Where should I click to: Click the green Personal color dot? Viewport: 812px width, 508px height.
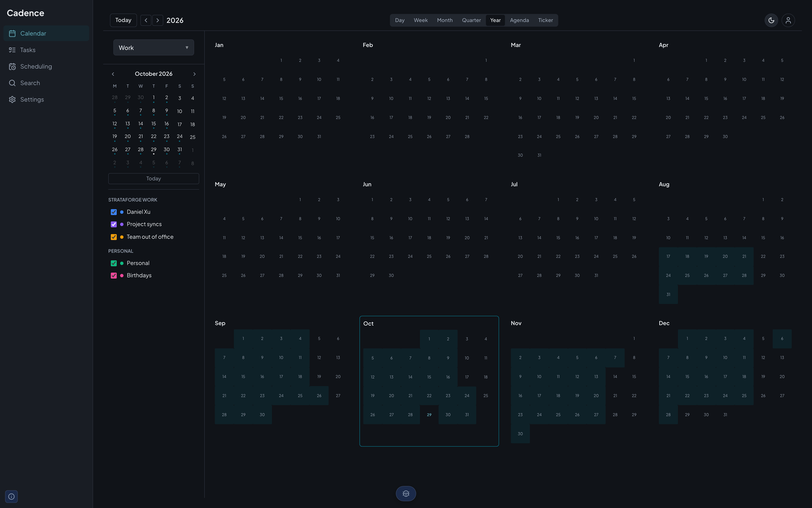point(122,264)
